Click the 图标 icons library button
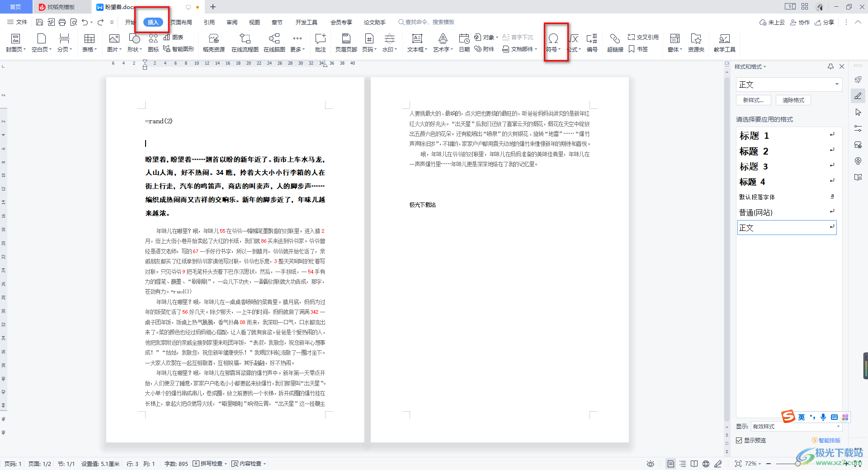This screenshot has height=470, width=868. point(153,43)
